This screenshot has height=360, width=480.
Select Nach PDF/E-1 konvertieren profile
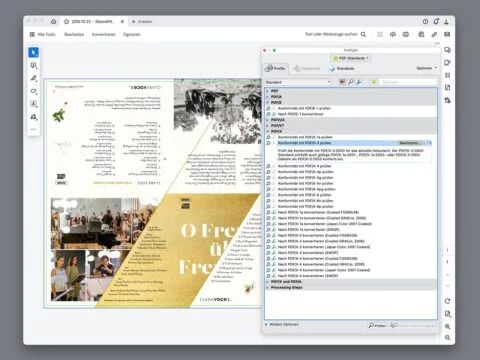click(x=351, y=114)
